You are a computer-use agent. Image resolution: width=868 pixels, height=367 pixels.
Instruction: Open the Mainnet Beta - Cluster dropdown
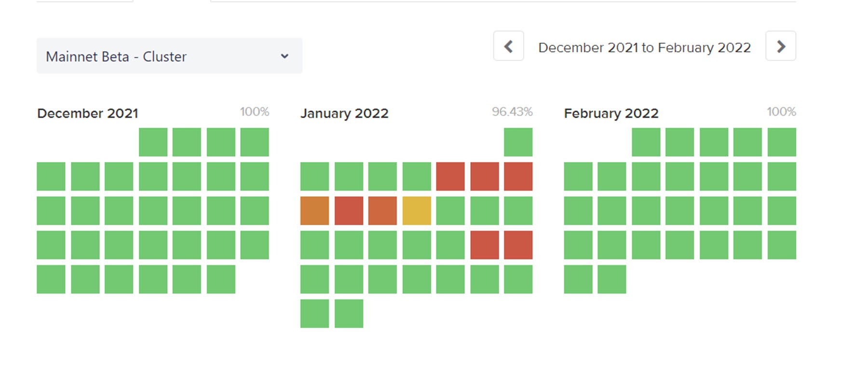click(169, 56)
